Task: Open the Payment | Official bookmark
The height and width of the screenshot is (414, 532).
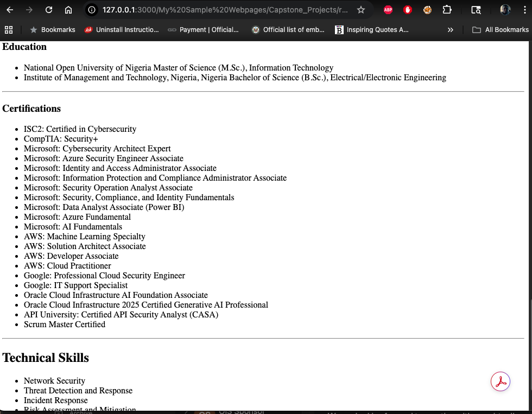Action: coord(203,30)
